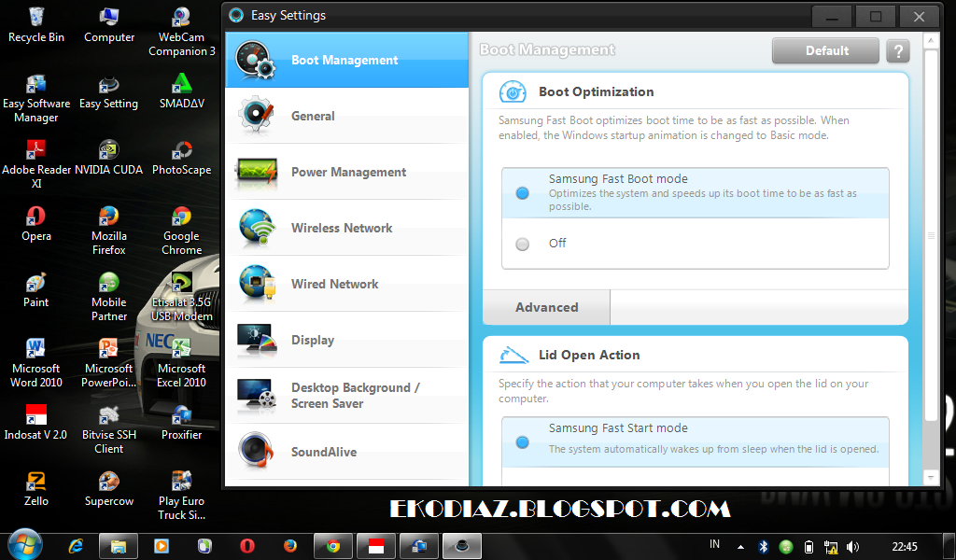The height and width of the screenshot is (560, 956).
Task: Click the IN language indicator
Action: [x=714, y=544]
